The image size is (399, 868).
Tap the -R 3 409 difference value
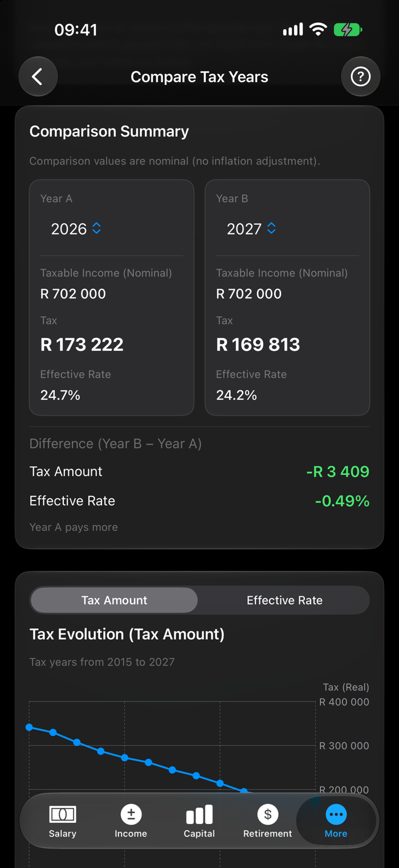click(338, 471)
